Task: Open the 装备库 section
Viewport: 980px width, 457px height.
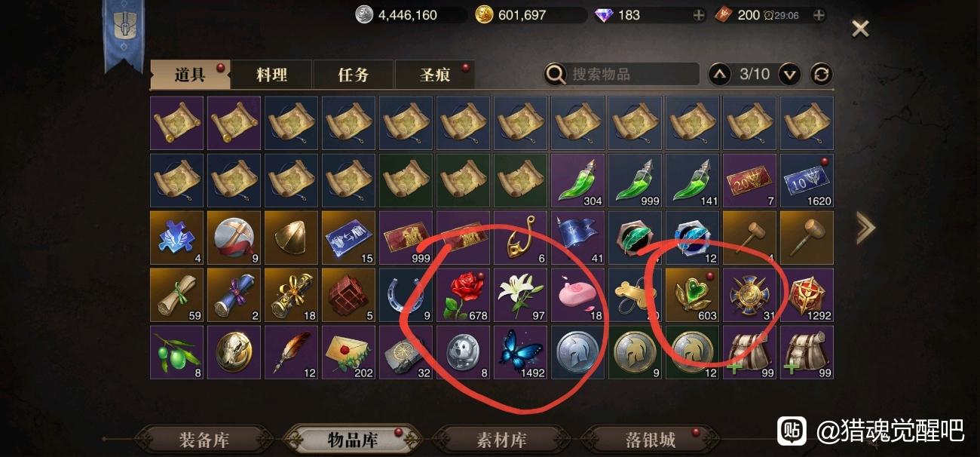Action: click(204, 440)
